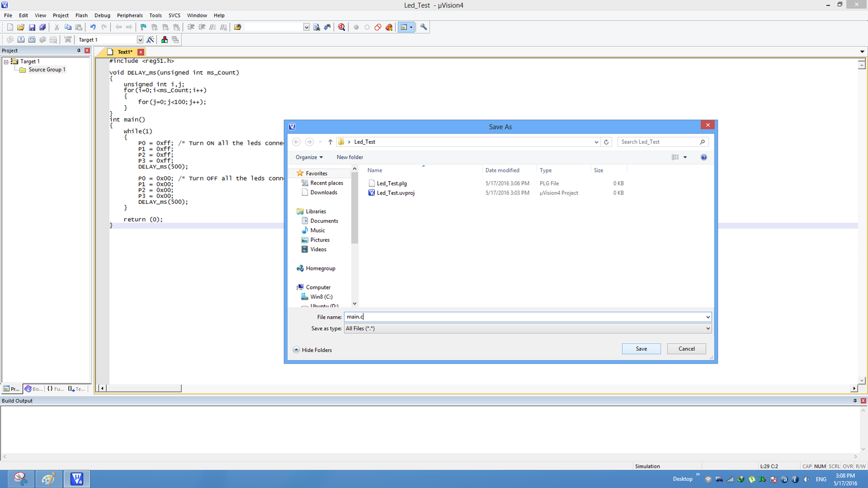Open the Project menu
868x488 pixels.
[61, 15]
